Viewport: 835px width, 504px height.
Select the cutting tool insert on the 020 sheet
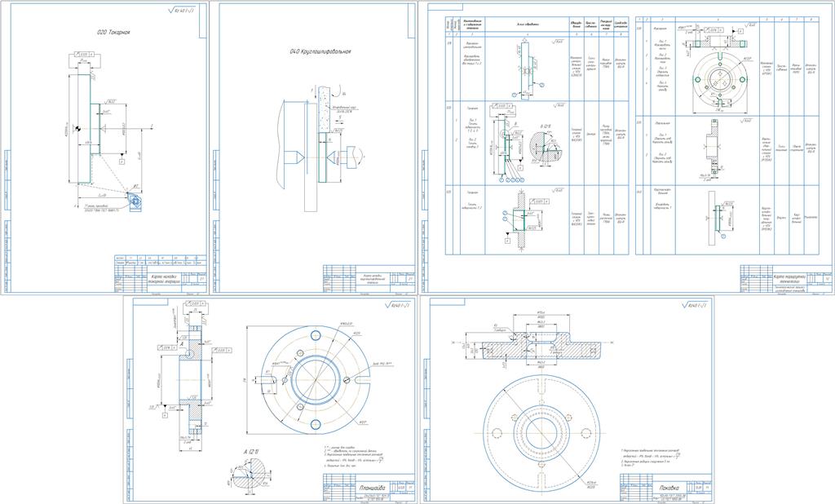pyautogui.click(x=133, y=201)
